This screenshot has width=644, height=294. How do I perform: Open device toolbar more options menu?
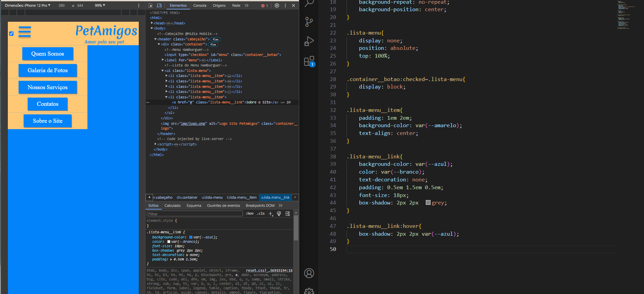pyautogui.click(x=139, y=5)
